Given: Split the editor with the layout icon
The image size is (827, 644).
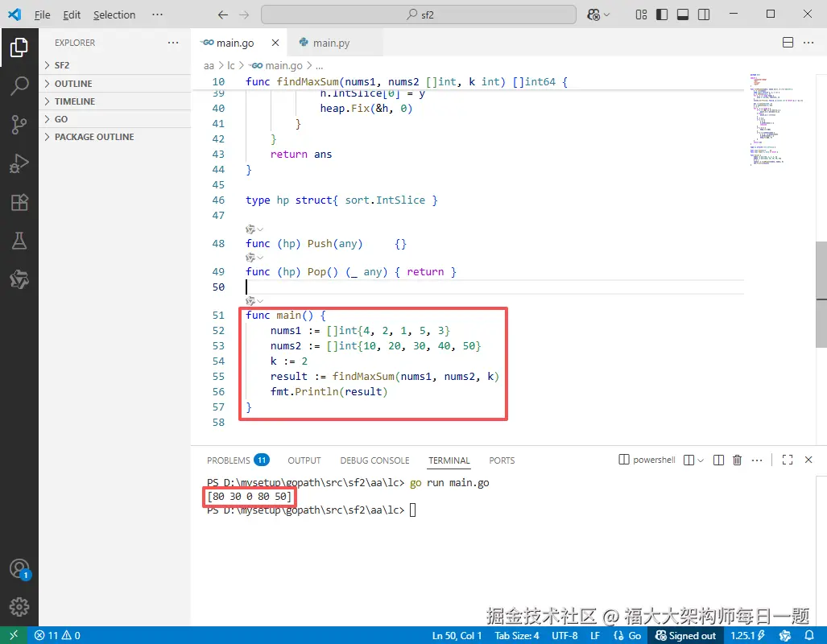Looking at the screenshot, I should (788, 43).
